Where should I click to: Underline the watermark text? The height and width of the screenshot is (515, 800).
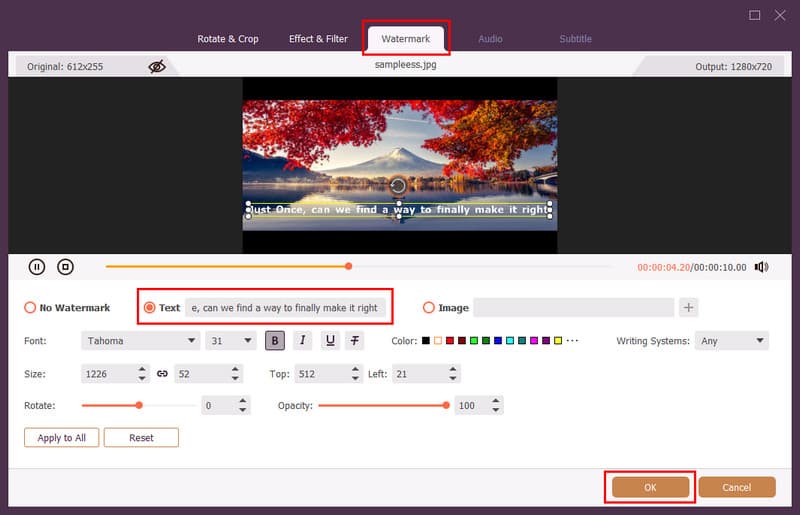[x=329, y=341]
